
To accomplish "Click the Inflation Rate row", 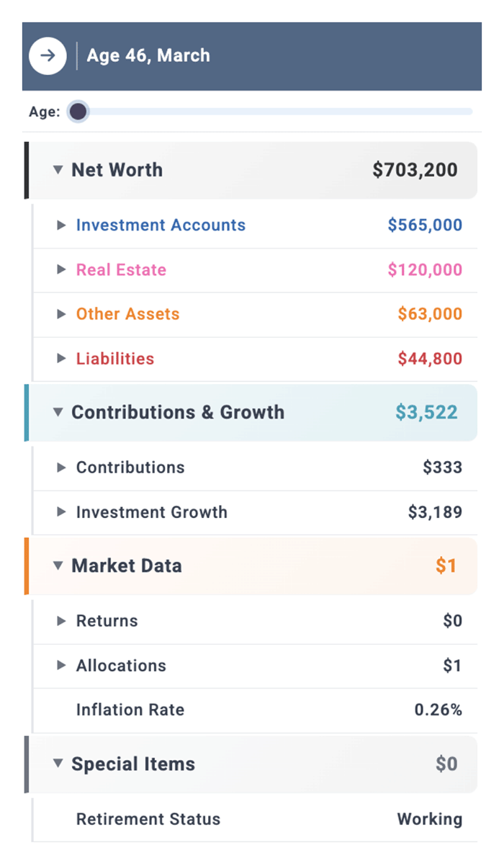I will (x=252, y=710).
